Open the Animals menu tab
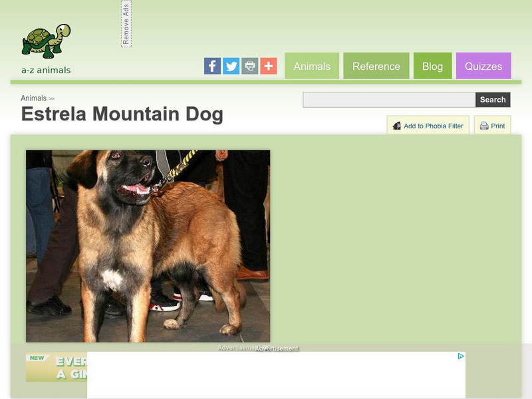Screen dimensions: 532x399 (312, 66)
